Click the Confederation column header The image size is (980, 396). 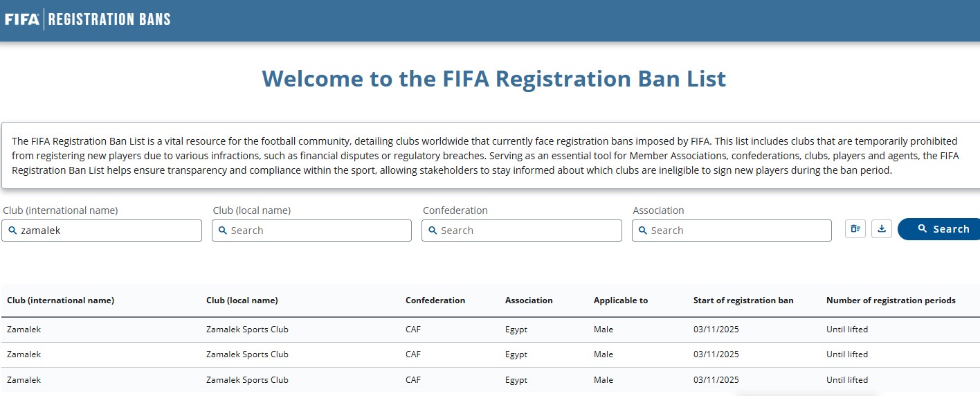pyautogui.click(x=435, y=300)
